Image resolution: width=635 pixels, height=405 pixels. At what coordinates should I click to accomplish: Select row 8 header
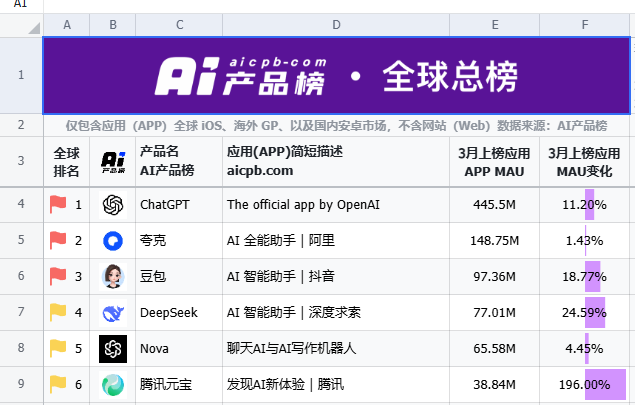point(21,348)
